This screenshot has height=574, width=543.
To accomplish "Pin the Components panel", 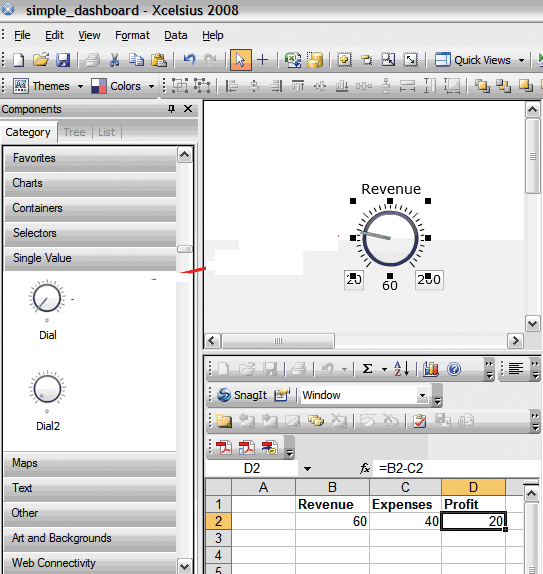I will click(171, 109).
